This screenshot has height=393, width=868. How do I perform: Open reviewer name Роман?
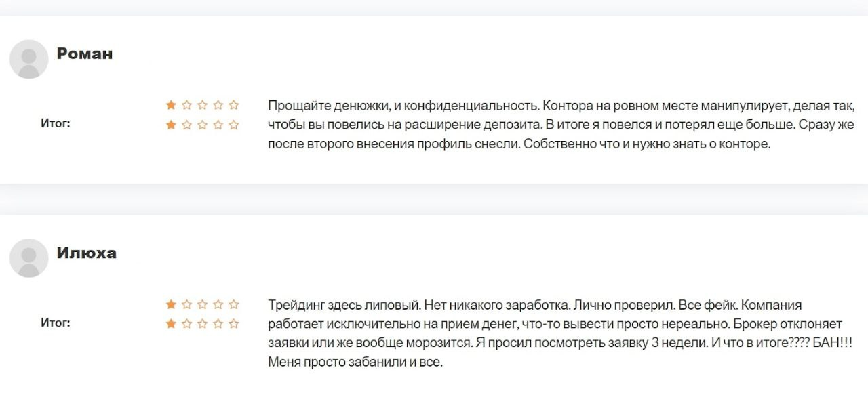coord(85,54)
